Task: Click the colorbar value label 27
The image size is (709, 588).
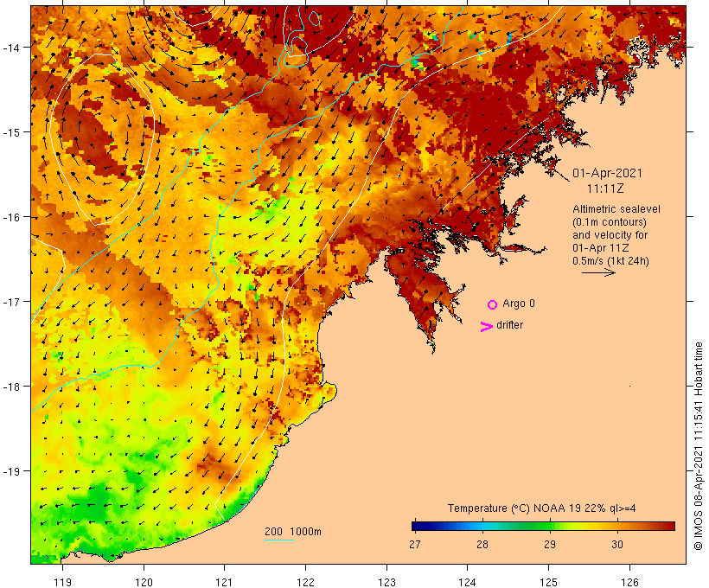Action: [x=415, y=545]
